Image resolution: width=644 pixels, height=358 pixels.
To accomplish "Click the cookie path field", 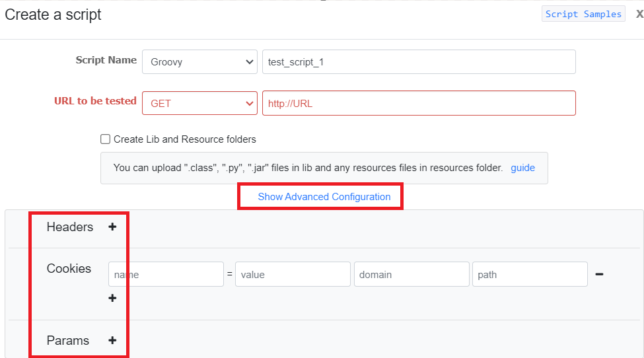I will click(x=530, y=274).
